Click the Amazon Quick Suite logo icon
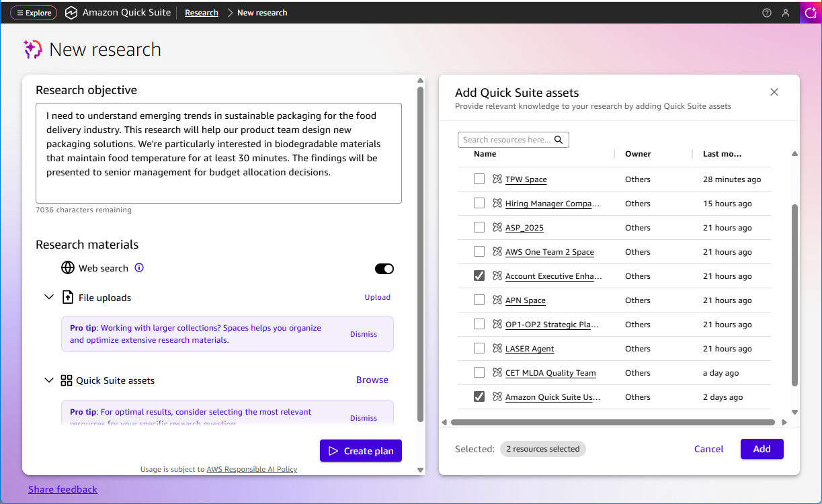Viewport: 822px width, 504px height. click(71, 13)
